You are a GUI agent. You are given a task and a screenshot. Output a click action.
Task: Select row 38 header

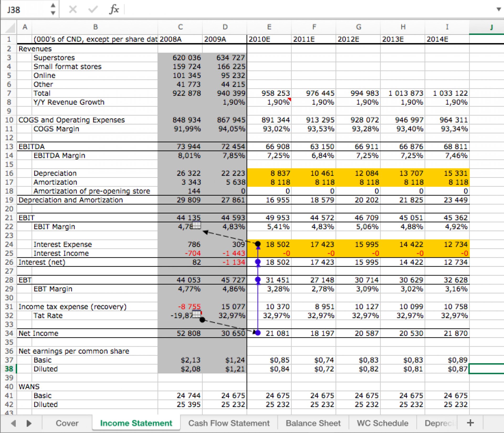(9, 369)
